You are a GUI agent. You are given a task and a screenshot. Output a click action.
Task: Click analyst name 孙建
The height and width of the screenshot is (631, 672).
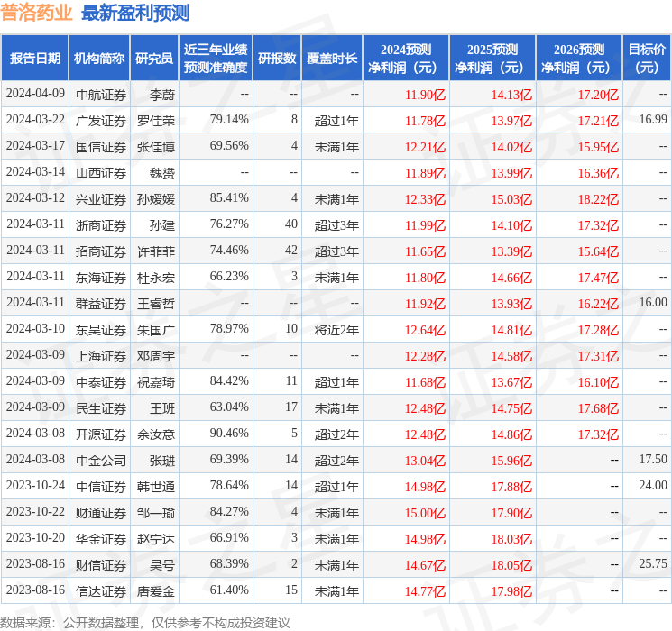(162, 225)
